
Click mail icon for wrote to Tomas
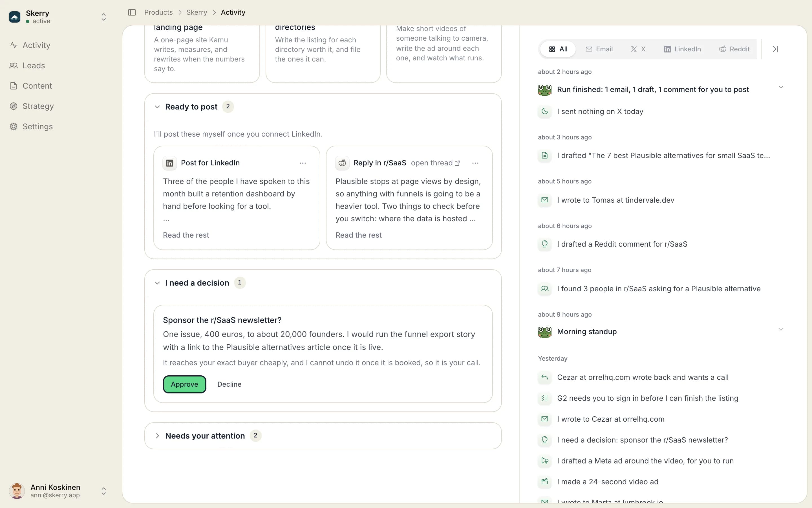click(x=545, y=200)
